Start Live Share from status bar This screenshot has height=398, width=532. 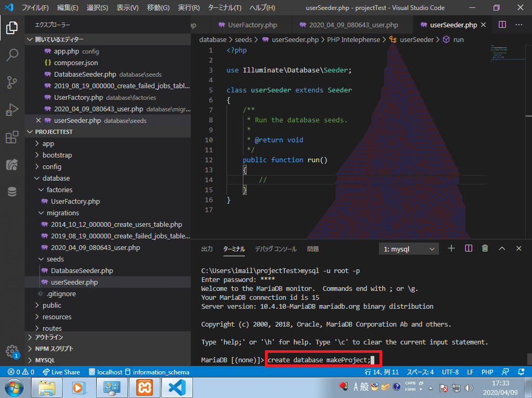(61, 372)
